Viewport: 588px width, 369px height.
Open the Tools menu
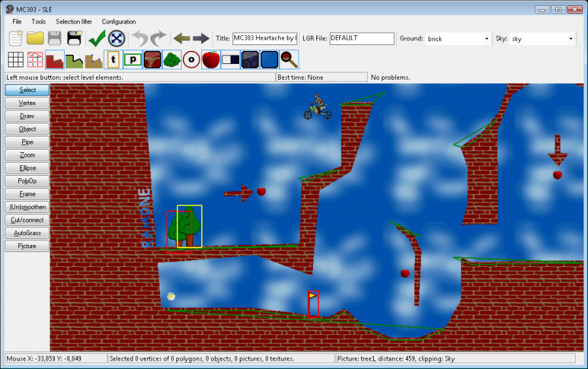pyautogui.click(x=39, y=22)
